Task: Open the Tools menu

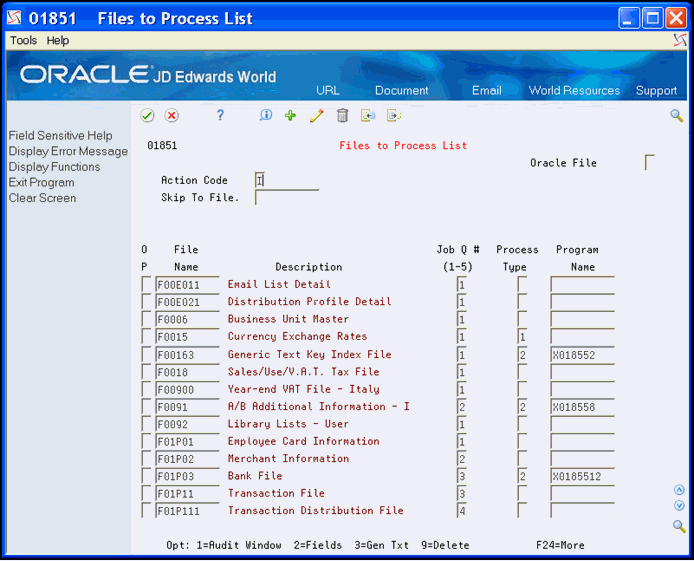Action: pos(23,40)
